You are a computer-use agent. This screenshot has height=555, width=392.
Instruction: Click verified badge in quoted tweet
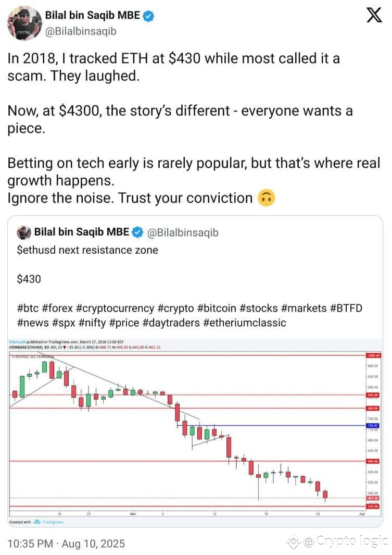[137, 232]
